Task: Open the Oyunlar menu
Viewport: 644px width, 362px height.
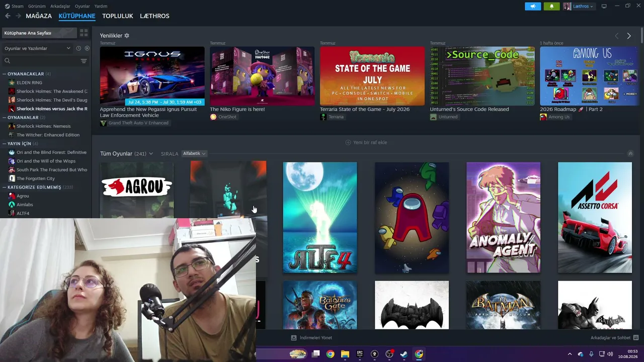Action: click(83, 6)
